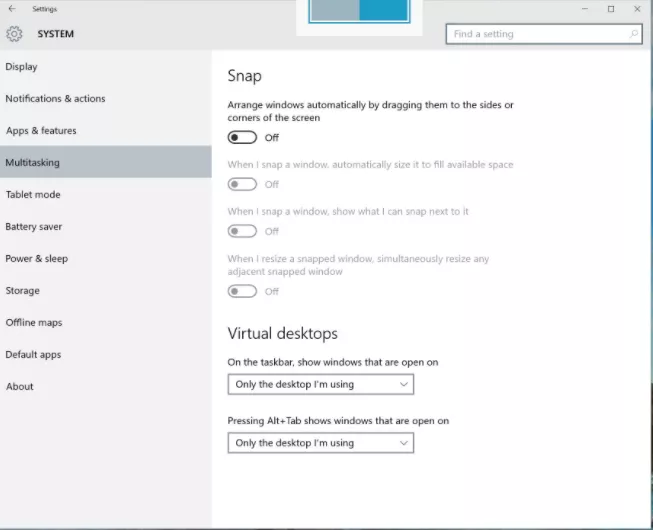This screenshot has height=530, width=653.
Task: Open Notifications & actions page
Action: (x=106, y=99)
